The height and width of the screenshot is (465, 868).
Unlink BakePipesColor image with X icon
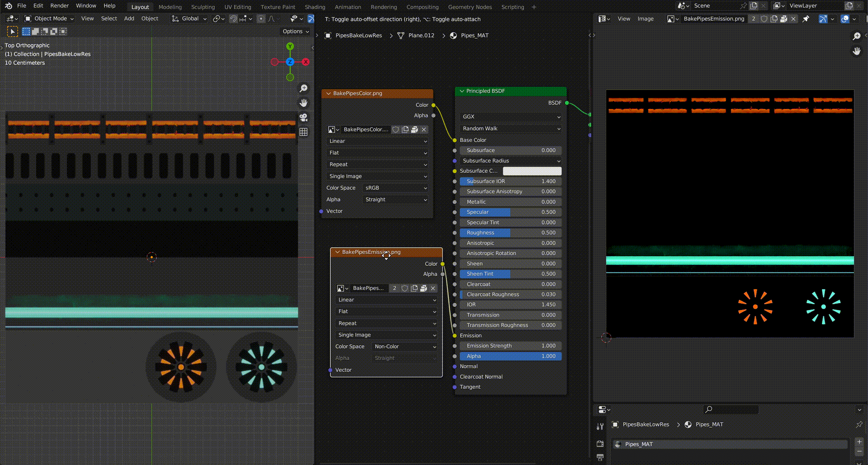(x=424, y=130)
